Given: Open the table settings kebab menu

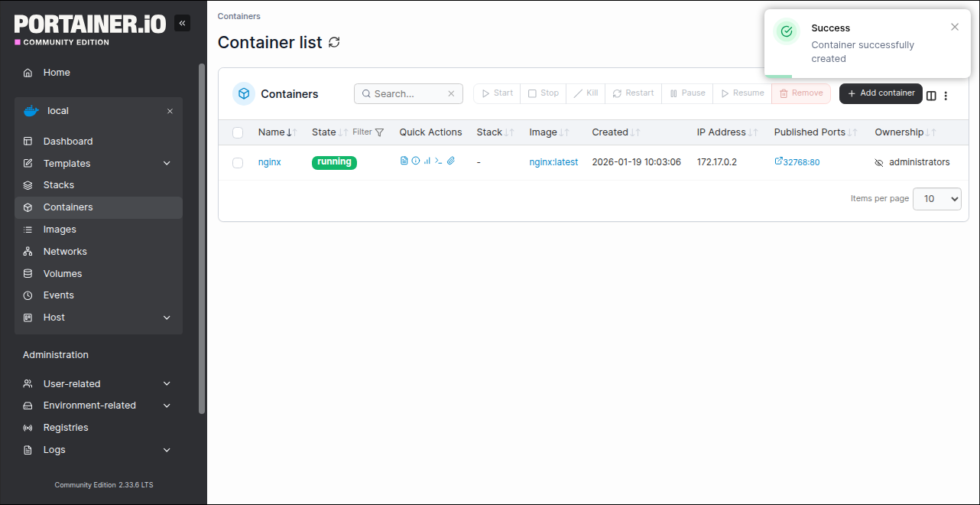Looking at the screenshot, I should coord(946,96).
